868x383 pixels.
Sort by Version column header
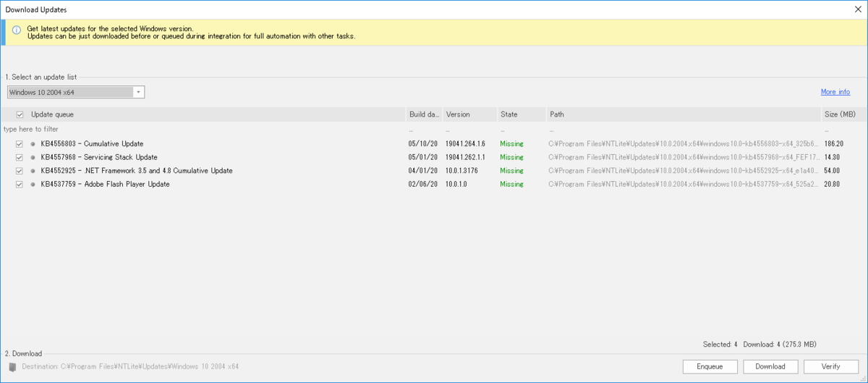tap(458, 114)
